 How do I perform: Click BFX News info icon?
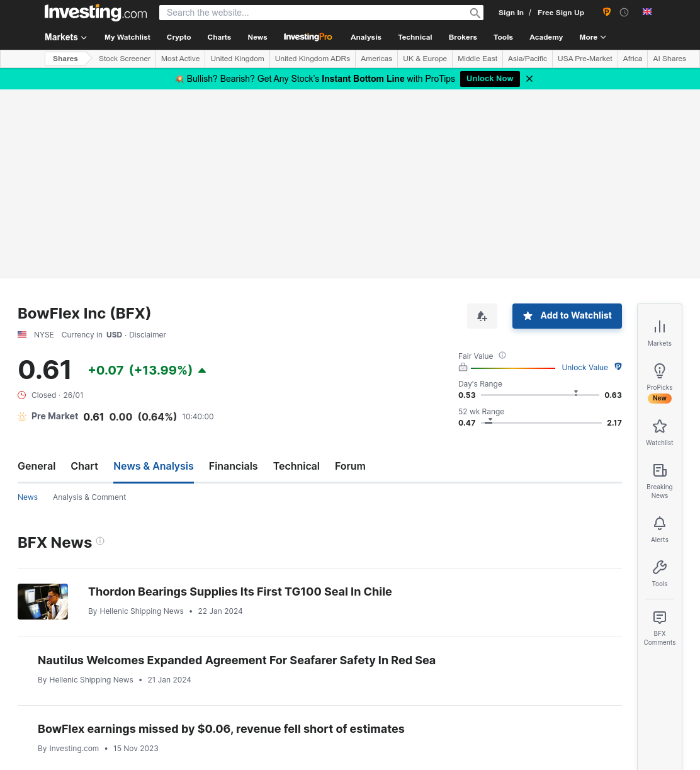click(100, 541)
